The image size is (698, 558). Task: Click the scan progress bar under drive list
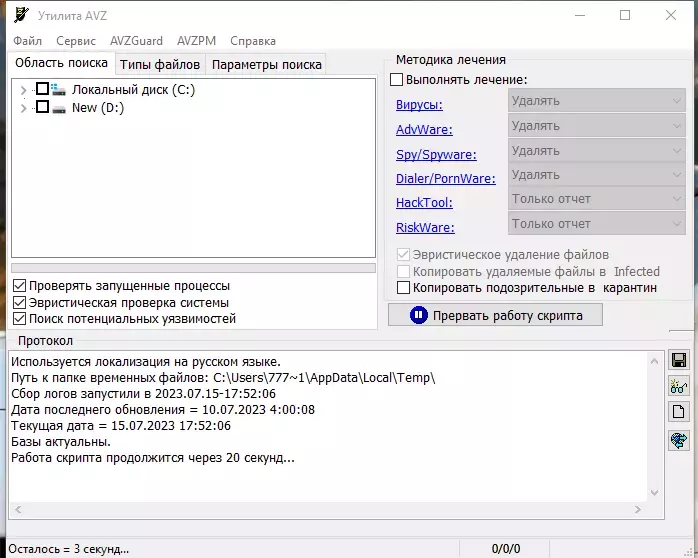193,267
